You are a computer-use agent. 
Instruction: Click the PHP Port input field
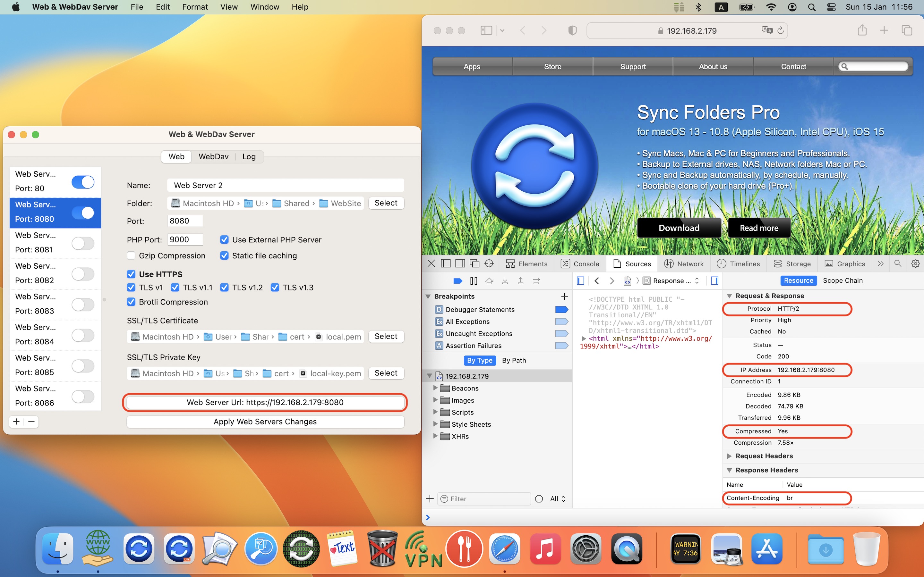(185, 240)
